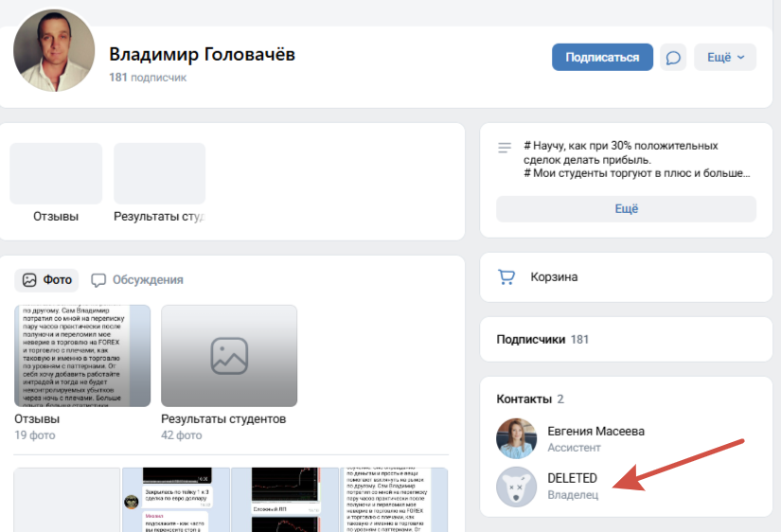Click the 42 фото count text

pyautogui.click(x=182, y=435)
